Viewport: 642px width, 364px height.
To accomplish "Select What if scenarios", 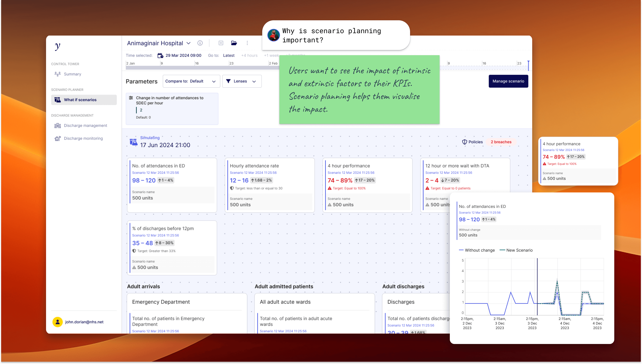I will 84,100.
